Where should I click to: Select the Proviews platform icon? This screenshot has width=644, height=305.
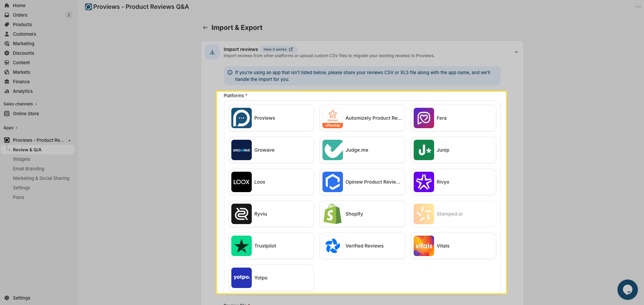click(x=242, y=118)
